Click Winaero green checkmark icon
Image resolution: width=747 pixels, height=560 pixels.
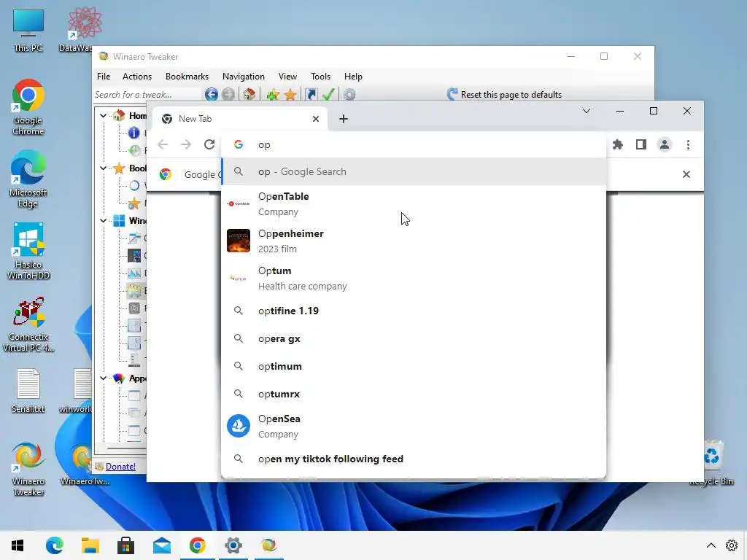point(328,94)
